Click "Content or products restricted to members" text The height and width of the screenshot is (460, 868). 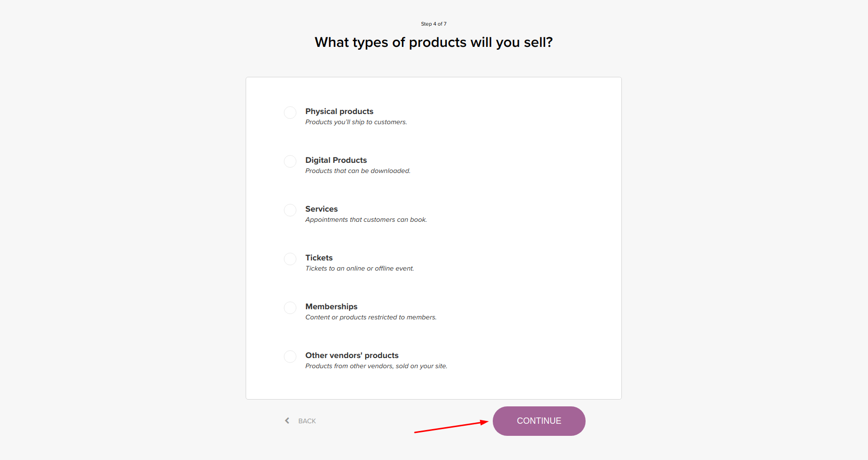point(371,317)
